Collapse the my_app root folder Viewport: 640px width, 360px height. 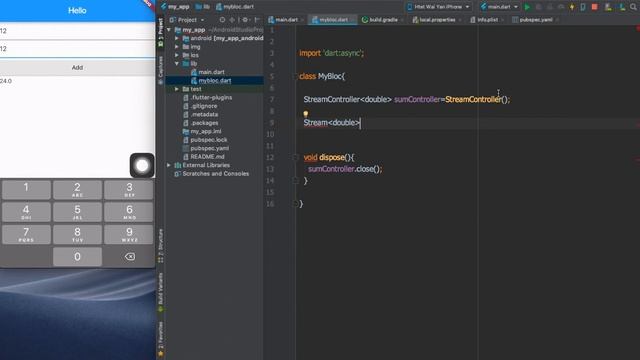click(x=169, y=30)
